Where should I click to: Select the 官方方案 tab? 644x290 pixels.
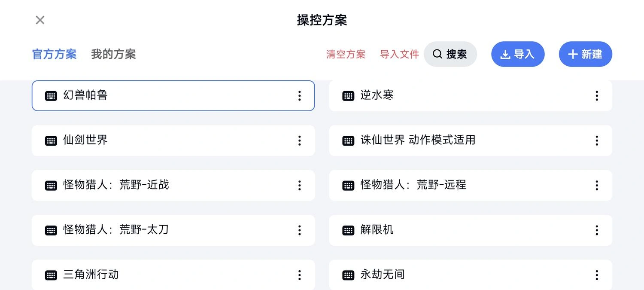tap(55, 54)
